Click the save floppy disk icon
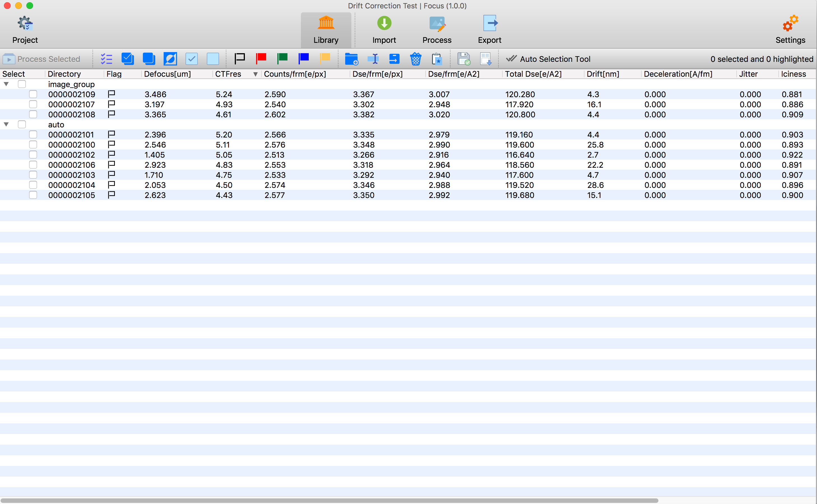 463,59
